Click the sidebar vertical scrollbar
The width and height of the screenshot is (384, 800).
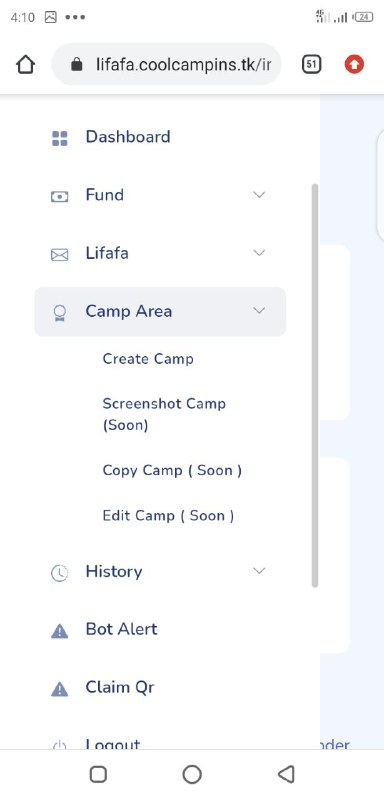click(x=315, y=385)
